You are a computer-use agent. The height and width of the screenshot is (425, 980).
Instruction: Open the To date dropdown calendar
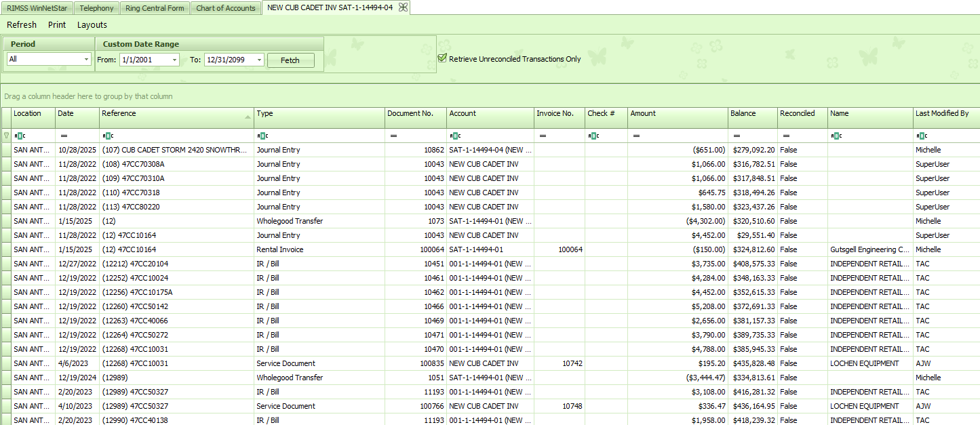(x=260, y=60)
